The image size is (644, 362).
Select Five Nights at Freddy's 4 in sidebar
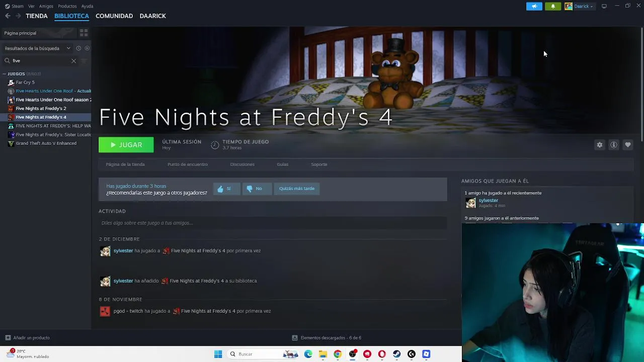[46, 117]
